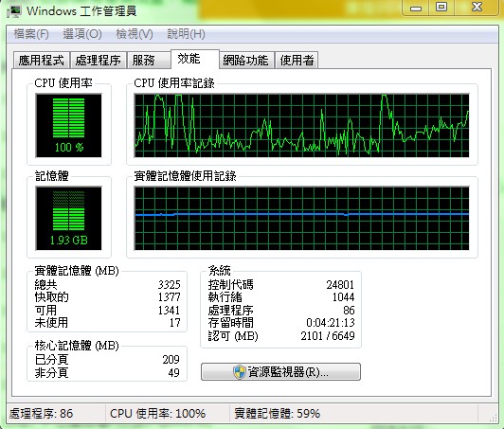504x429 pixels.
Task: Switch to the 使用者 tab
Action: [297, 60]
